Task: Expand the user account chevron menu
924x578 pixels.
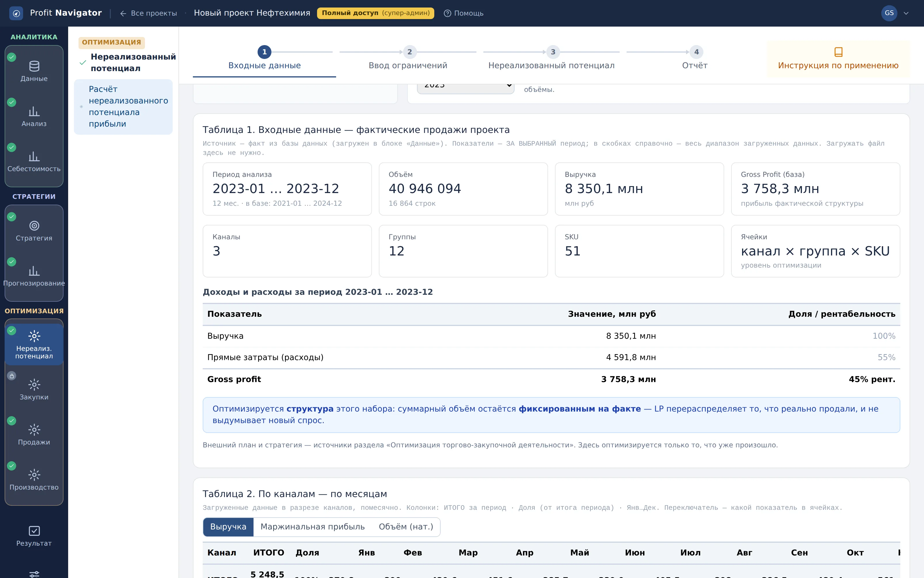Action: coord(906,13)
